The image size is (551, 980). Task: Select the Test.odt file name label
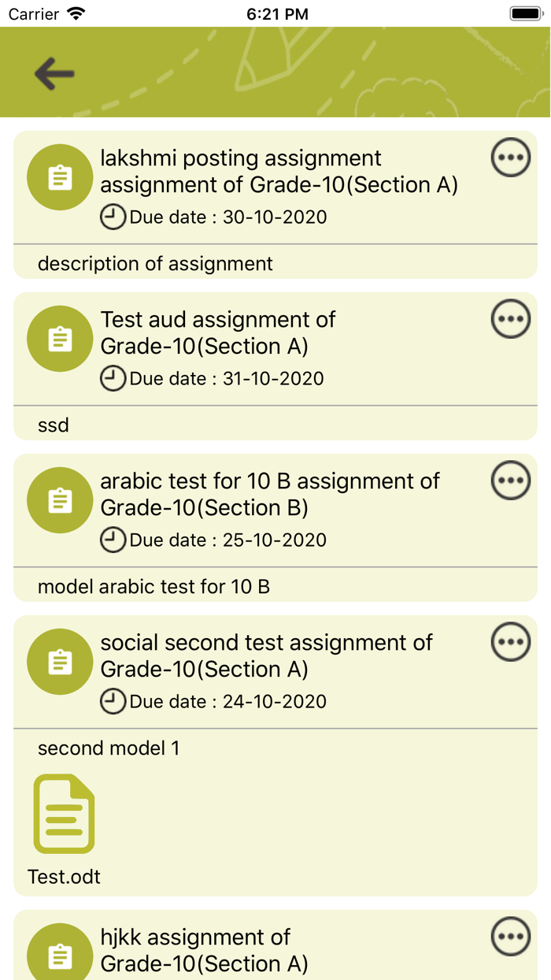click(x=64, y=877)
